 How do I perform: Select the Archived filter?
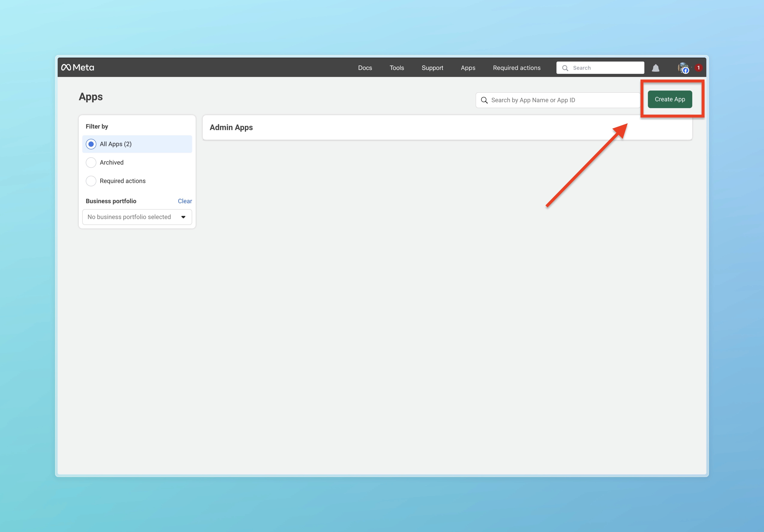[x=91, y=163]
